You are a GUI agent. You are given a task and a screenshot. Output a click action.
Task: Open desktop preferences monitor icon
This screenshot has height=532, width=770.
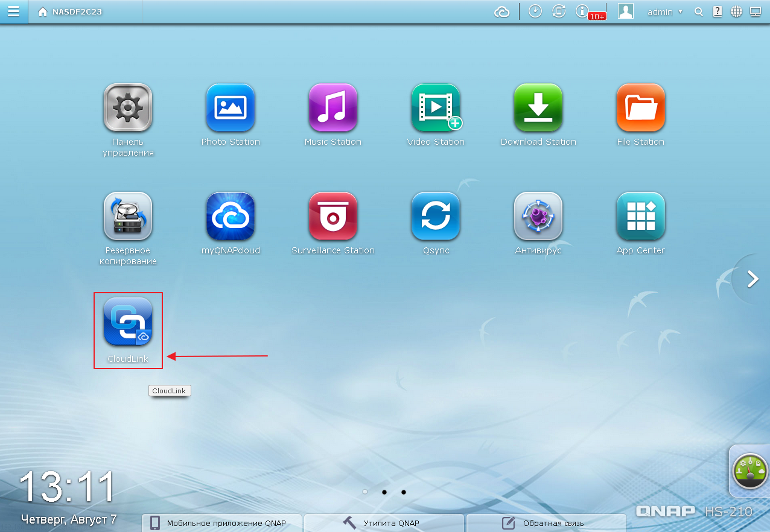(x=755, y=11)
